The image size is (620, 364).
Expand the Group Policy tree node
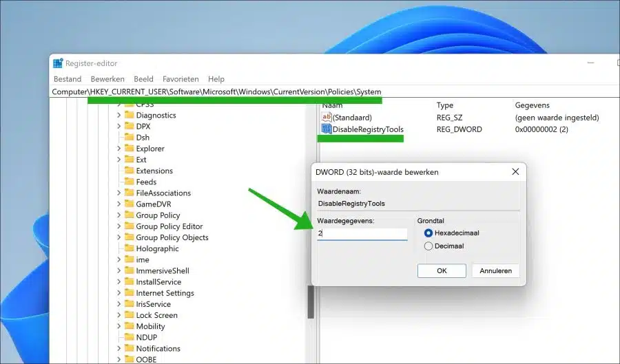119,215
